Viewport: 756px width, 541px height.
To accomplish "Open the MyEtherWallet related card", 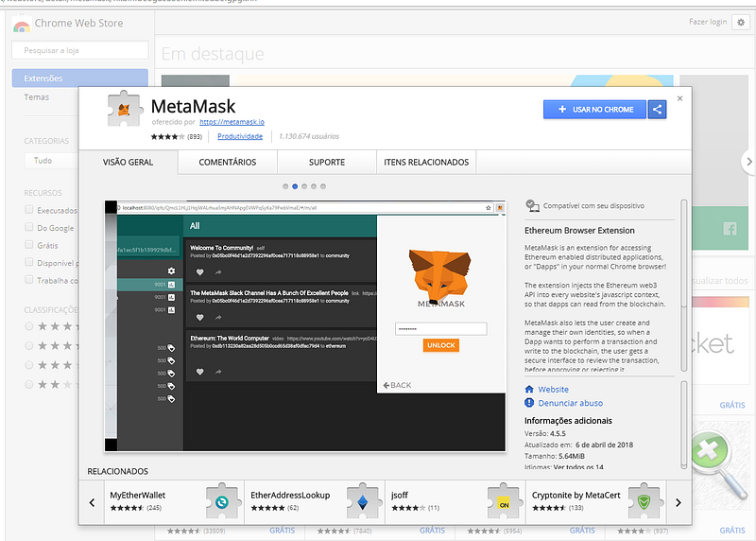I will pos(174,502).
